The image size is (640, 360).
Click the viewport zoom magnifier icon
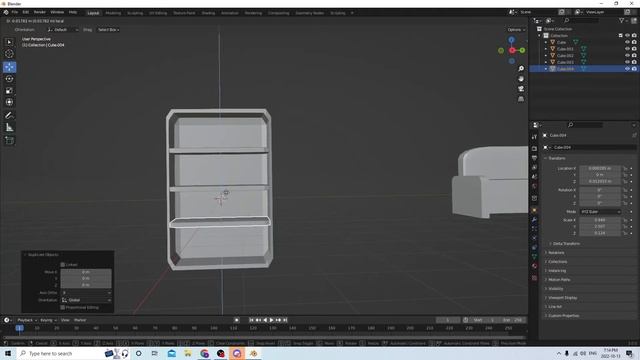pyautogui.click(x=521, y=69)
